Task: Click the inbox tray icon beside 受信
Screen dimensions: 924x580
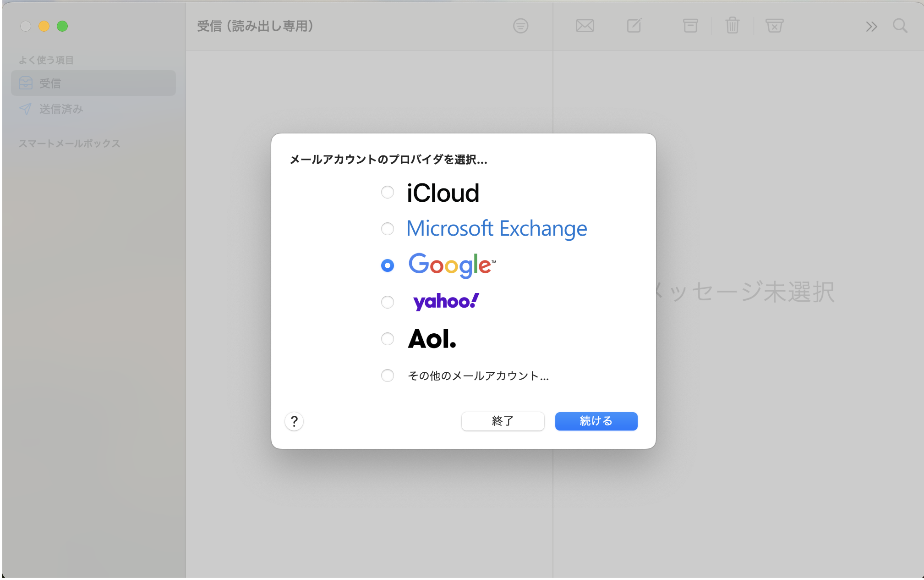Action: 26,83
